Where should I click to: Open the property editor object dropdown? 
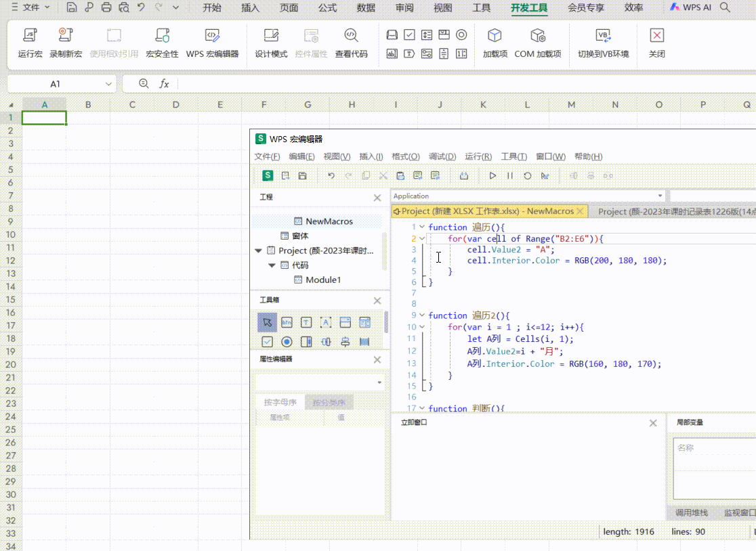pos(379,382)
